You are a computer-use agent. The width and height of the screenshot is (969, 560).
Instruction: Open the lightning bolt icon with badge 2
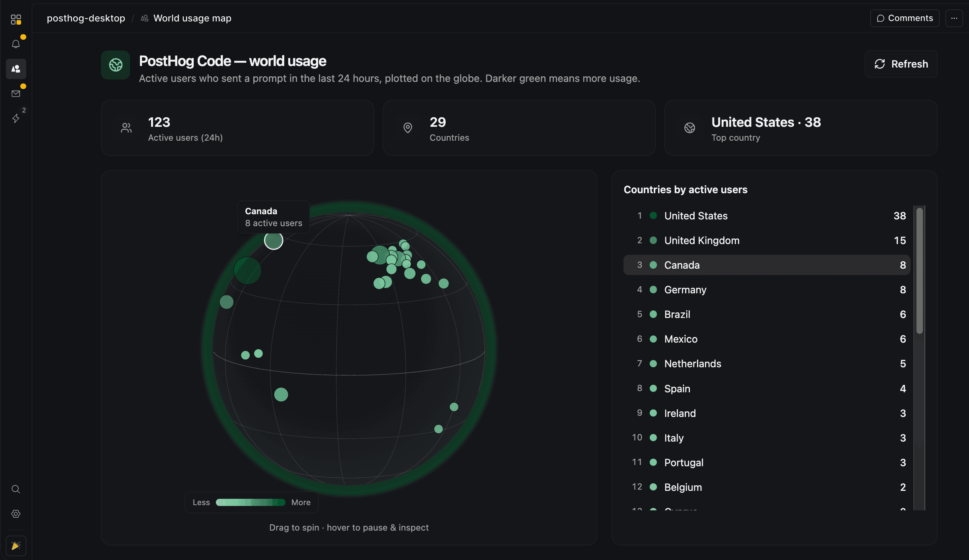click(16, 118)
